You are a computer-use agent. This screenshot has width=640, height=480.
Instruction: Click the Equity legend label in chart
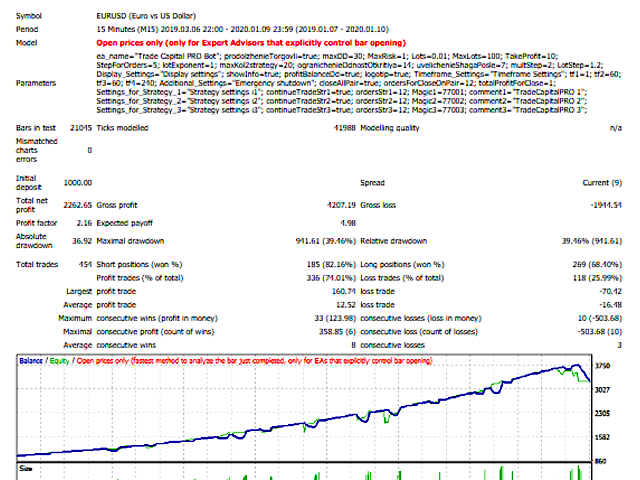point(60,361)
